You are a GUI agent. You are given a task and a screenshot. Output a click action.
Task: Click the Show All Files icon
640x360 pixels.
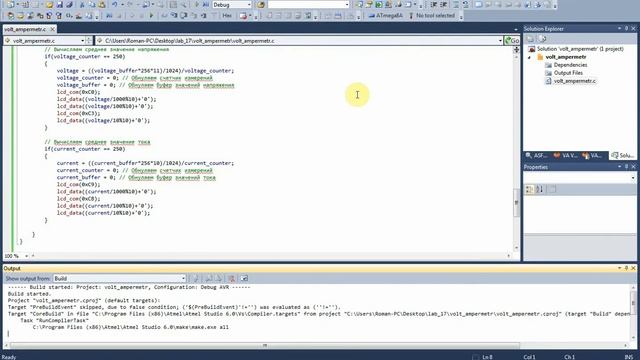542,39
